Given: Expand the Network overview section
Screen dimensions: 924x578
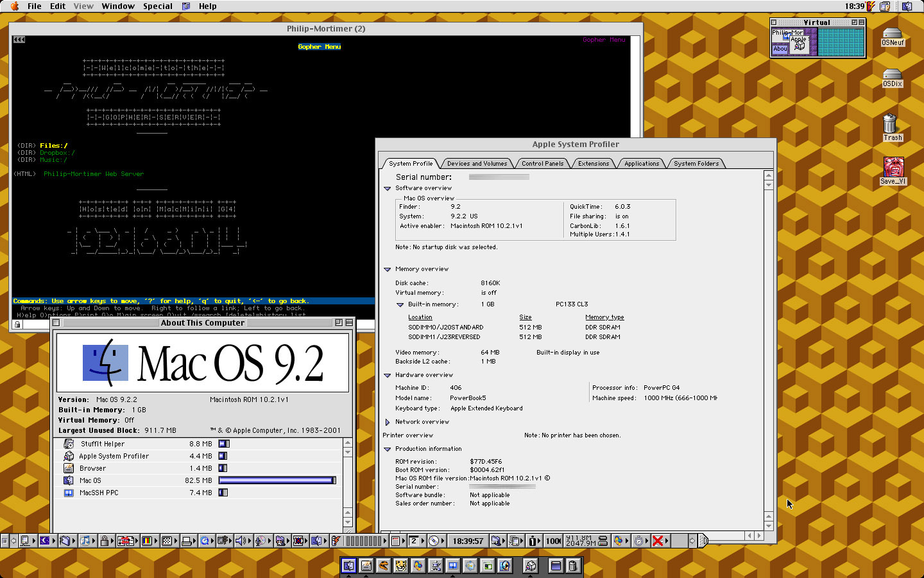Looking at the screenshot, I should pos(388,423).
